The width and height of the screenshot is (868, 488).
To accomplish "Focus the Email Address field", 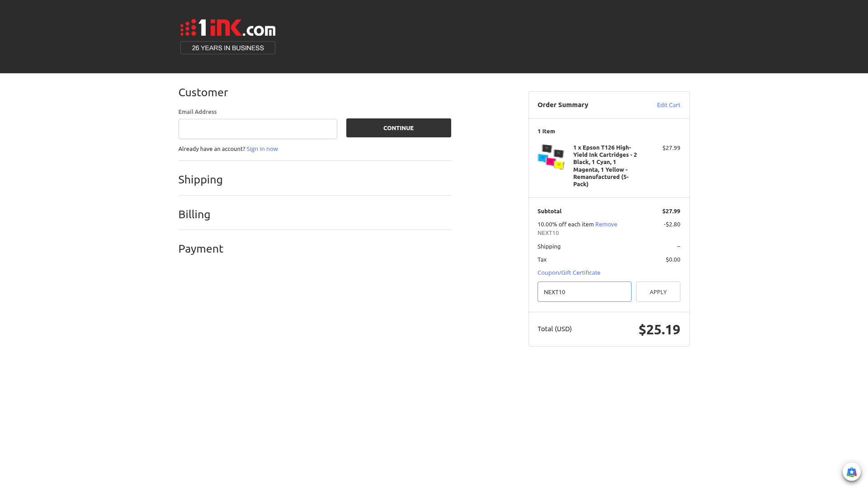I will click(258, 129).
